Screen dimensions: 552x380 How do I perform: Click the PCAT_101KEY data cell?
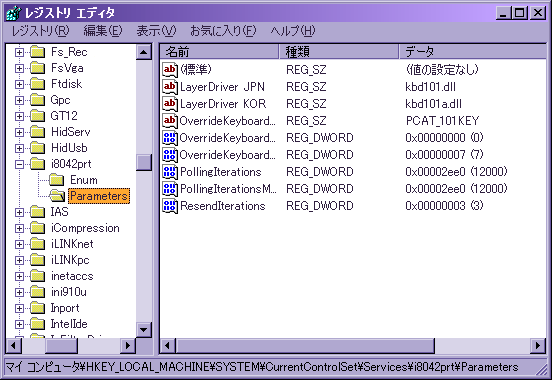[x=442, y=121]
